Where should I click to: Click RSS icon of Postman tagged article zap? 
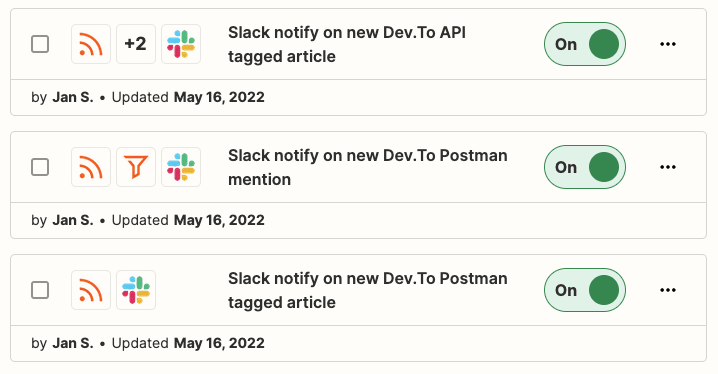[x=91, y=290]
